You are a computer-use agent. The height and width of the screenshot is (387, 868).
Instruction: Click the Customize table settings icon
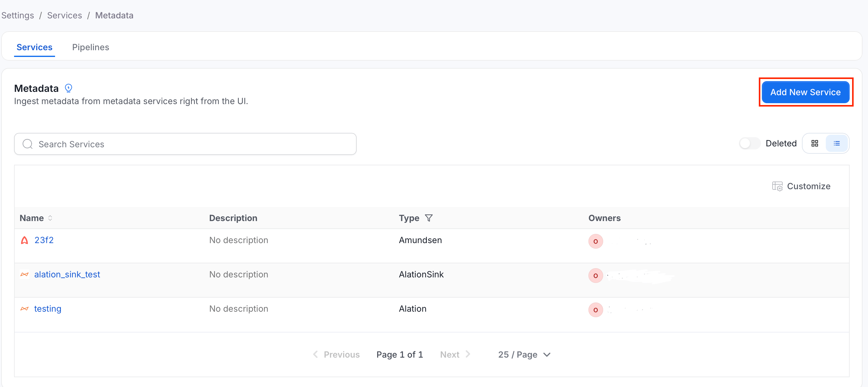click(x=777, y=186)
